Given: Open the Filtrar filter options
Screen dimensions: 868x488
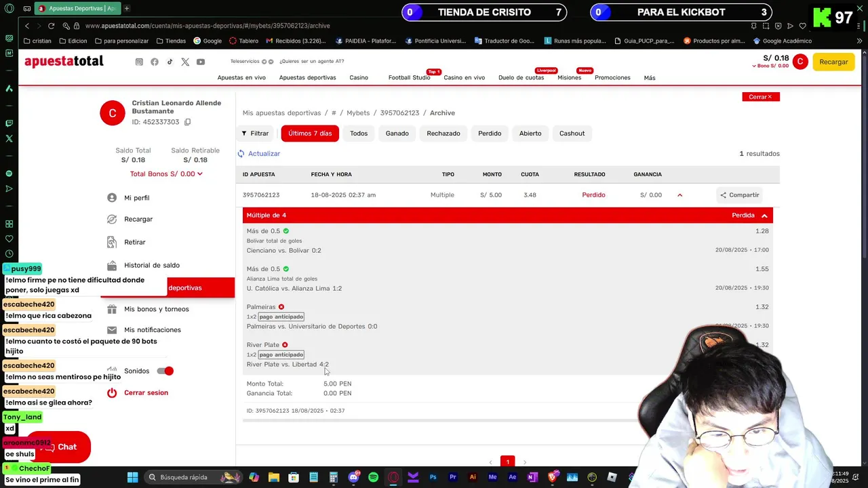Looking at the screenshot, I should click(x=256, y=134).
